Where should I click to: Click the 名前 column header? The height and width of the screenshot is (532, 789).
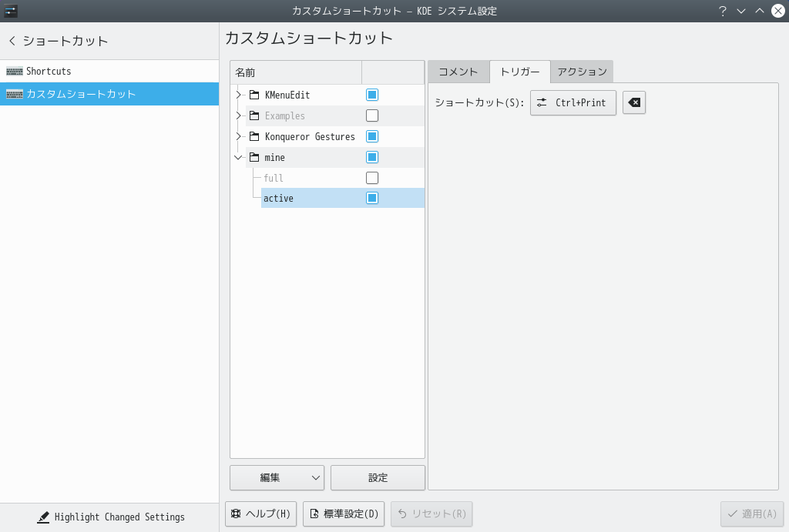click(296, 72)
